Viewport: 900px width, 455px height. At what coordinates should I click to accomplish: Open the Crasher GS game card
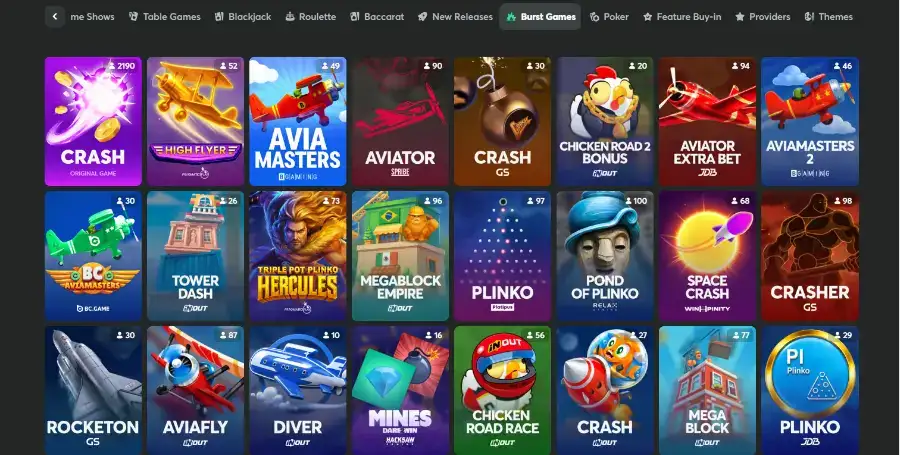coord(810,256)
